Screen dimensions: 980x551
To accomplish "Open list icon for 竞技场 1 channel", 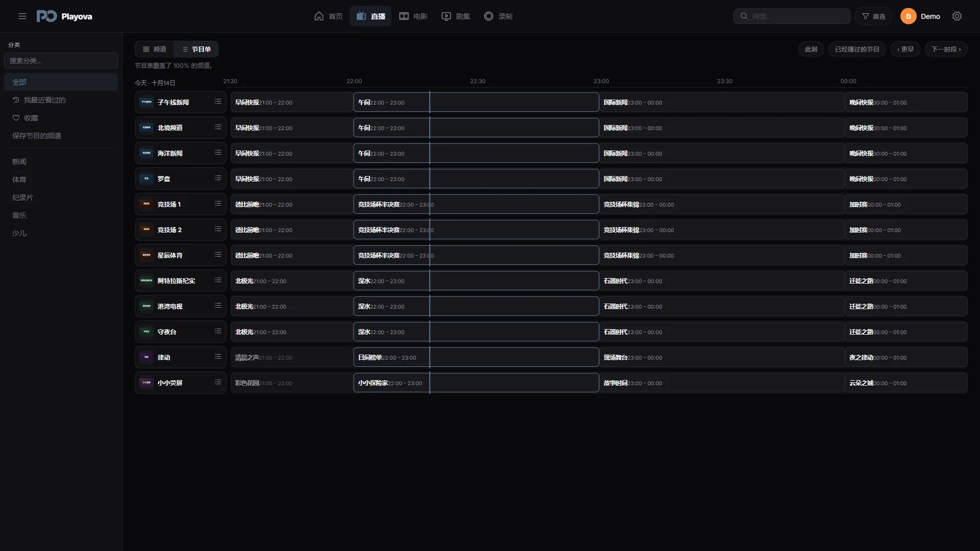I will (x=218, y=204).
